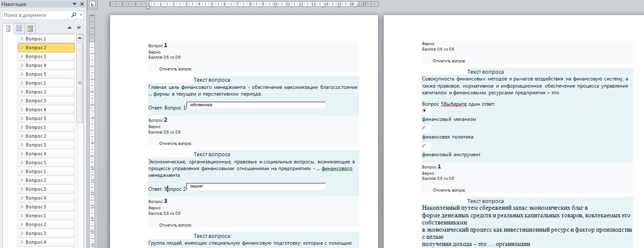Click the magnifier search icon
The image size is (644, 248).
coord(74,15)
